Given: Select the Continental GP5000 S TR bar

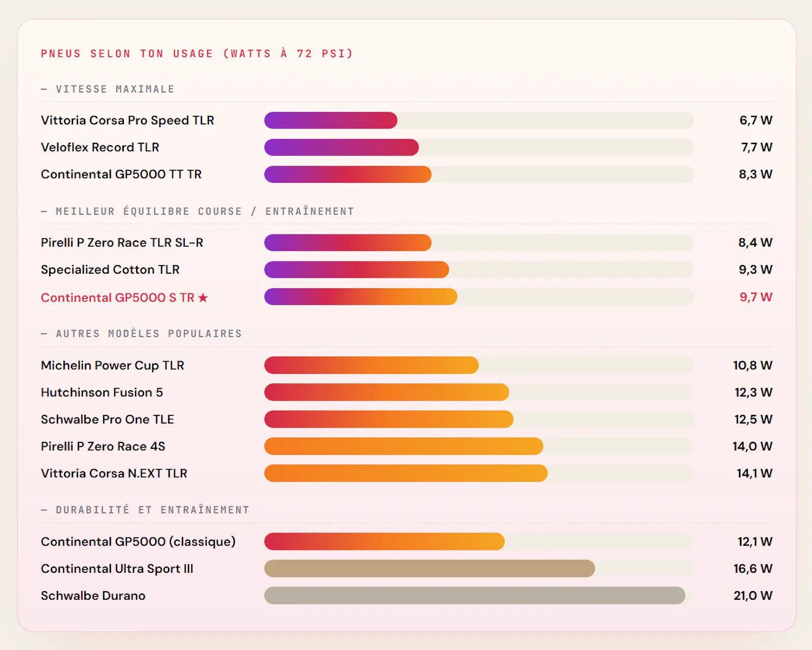Looking at the screenshot, I should pos(361,297).
